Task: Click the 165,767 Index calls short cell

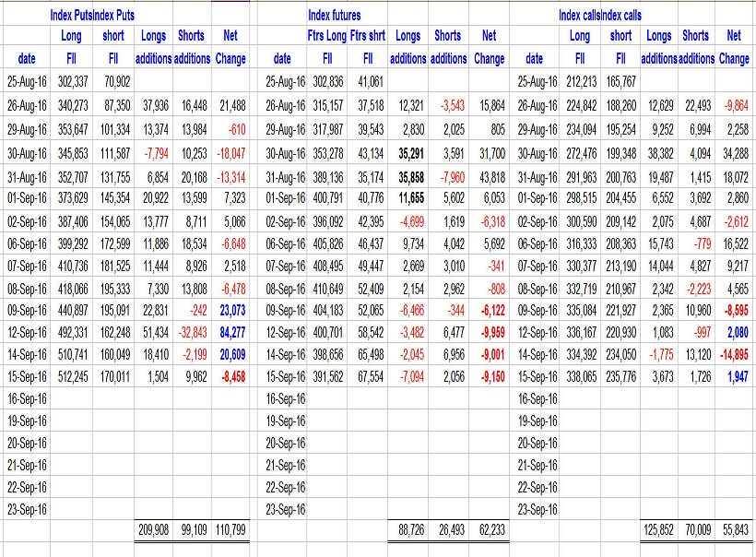Action: [620, 82]
